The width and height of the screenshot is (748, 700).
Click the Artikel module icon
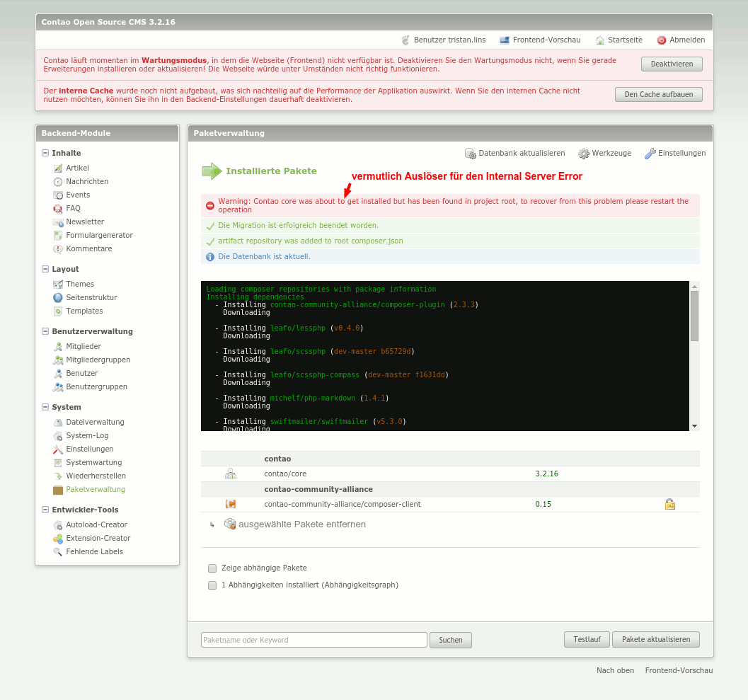58,168
